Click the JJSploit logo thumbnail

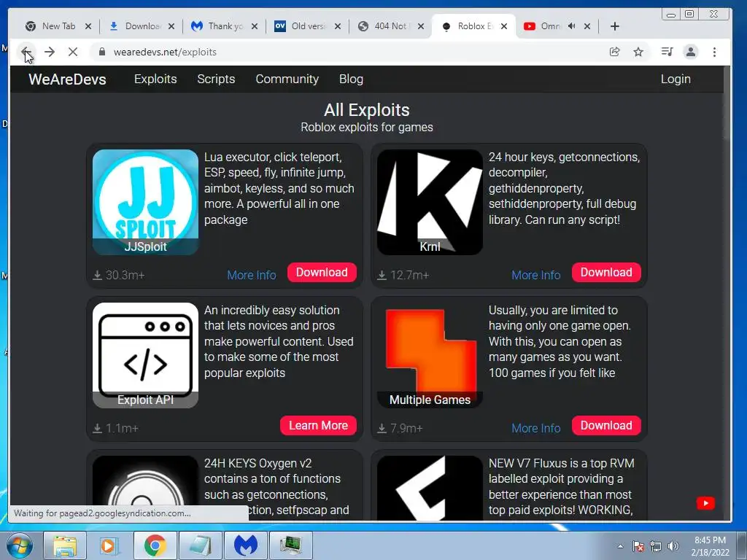click(x=145, y=202)
